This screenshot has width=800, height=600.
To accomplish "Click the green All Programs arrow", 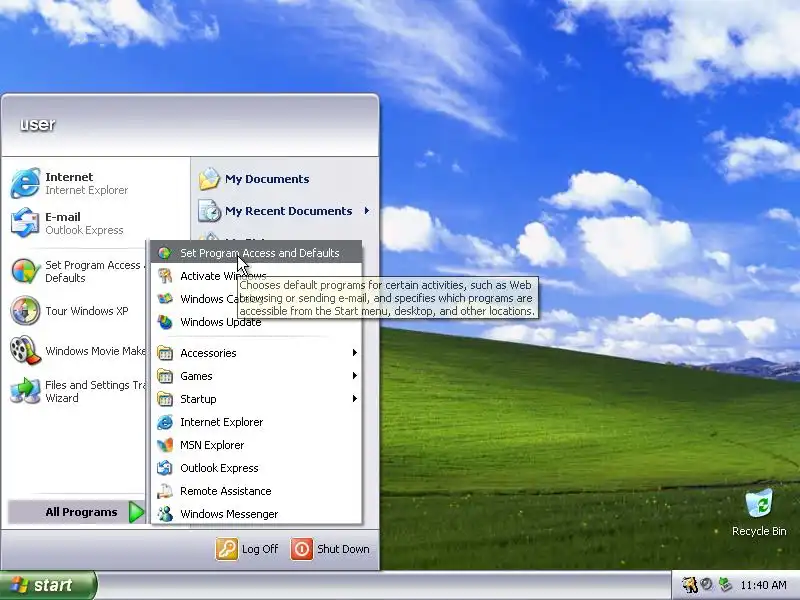I will click(x=136, y=512).
